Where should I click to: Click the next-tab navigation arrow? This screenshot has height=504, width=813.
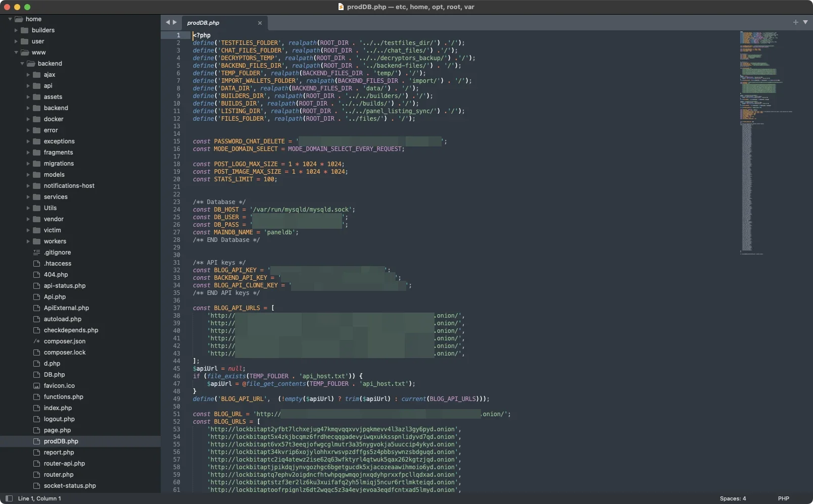174,22
